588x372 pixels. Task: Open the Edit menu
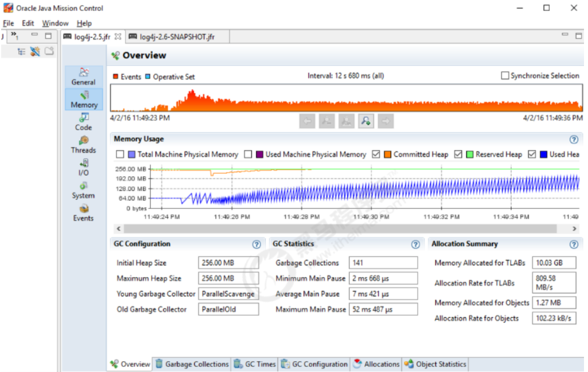pyautogui.click(x=27, y=23)
